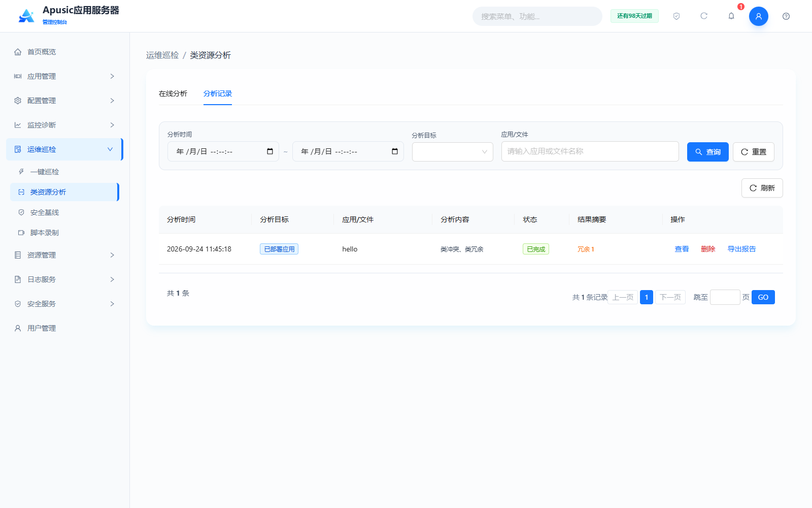The height and width of the screenshot is (508, 812).
Task: Click the 查询 search button
Action: [708, 152]
